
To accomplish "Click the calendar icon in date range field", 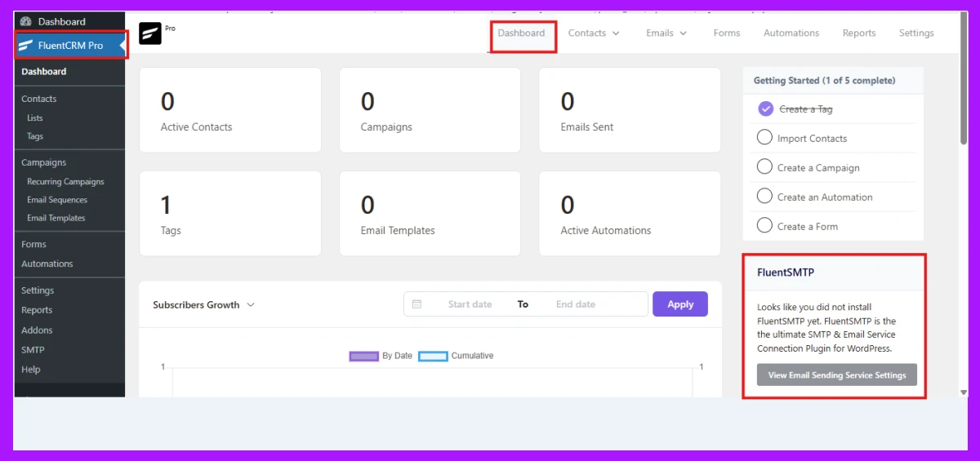I will [416, 304].
